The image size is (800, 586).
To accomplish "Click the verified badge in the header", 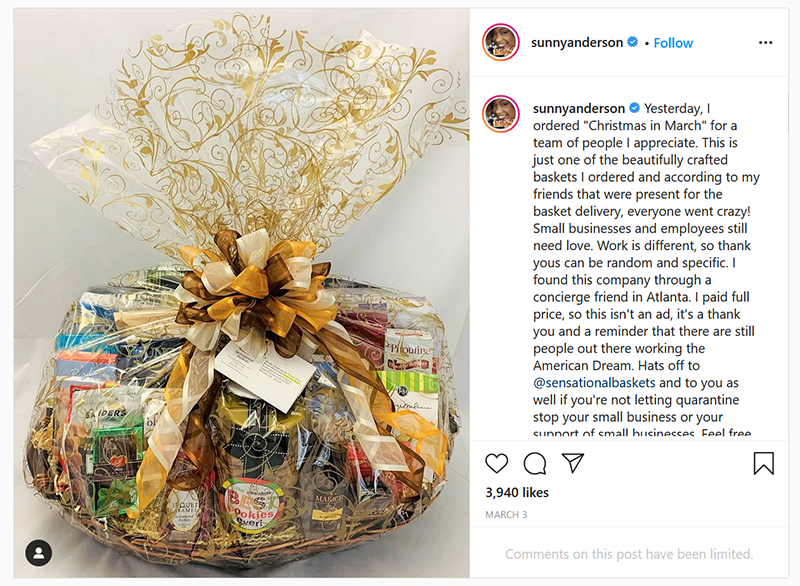I will pos(632,42).
